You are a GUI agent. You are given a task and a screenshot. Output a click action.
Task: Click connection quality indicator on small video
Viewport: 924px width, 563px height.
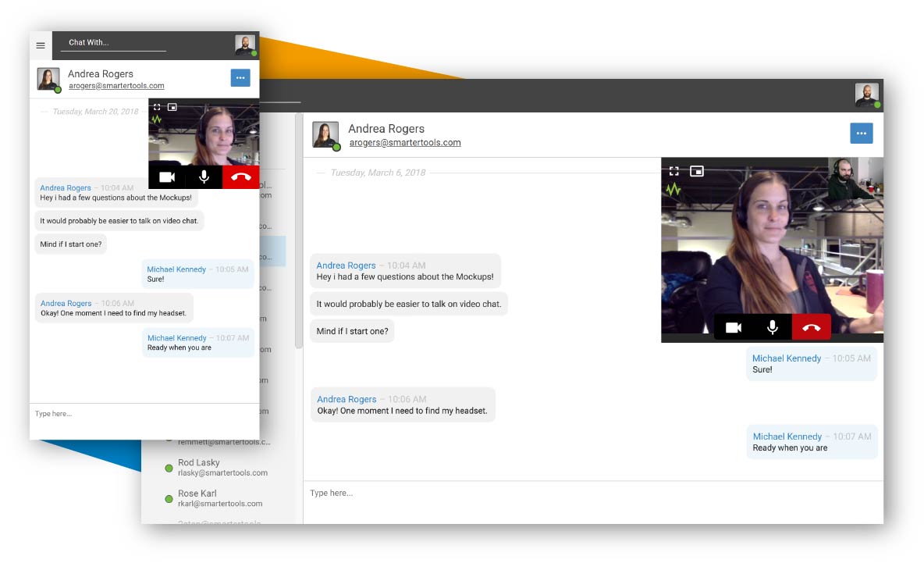point(157,119)
